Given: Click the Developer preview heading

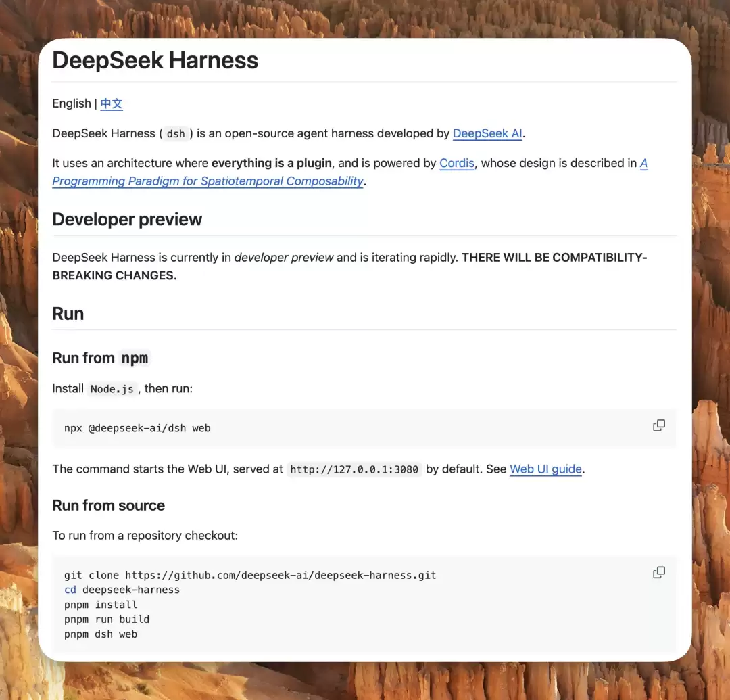Looking at the screenshot, I should (x=127, y=219).
